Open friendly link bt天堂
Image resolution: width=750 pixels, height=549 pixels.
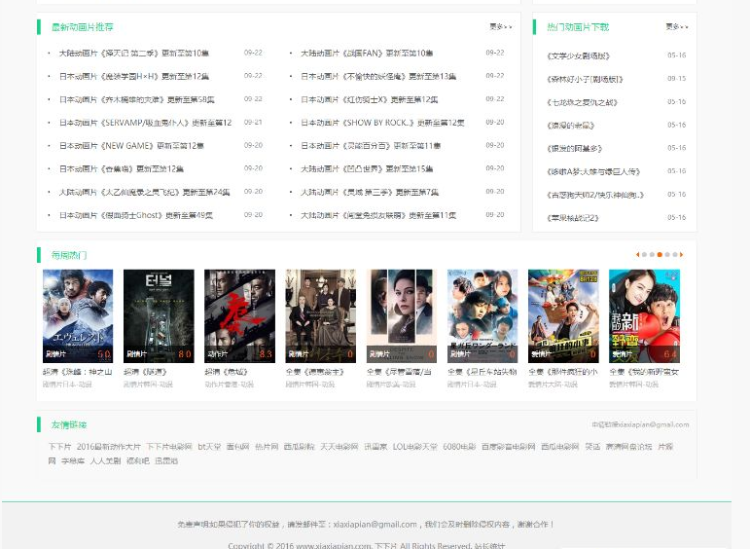click(210, 447)
